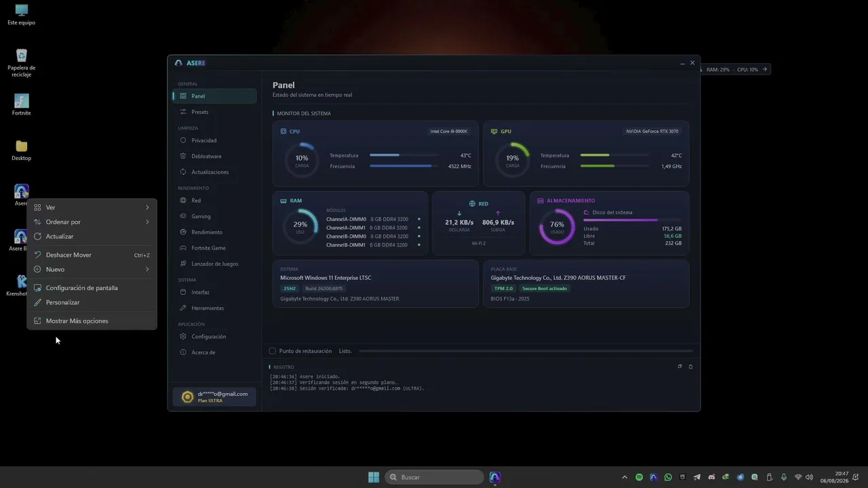Choose Actualizar from the context menu
The height and width of the screenshot is (488, 868).
click(92, 237)
